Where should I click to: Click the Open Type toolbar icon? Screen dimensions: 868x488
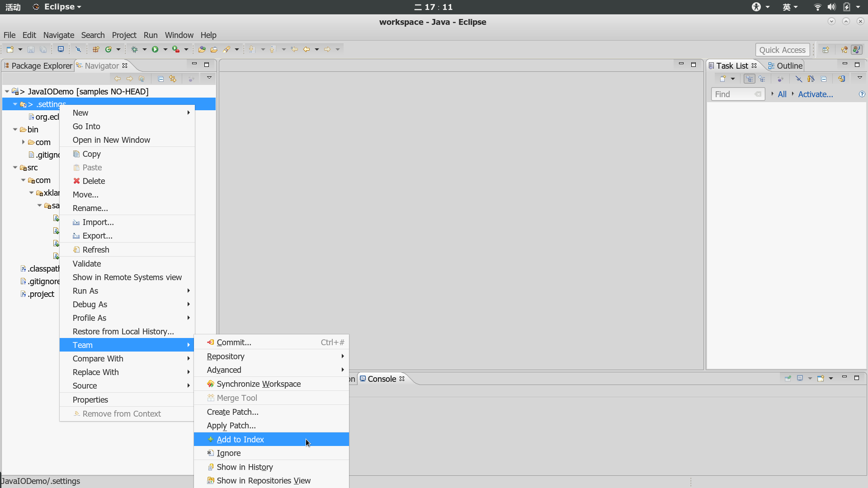(202, 49)
